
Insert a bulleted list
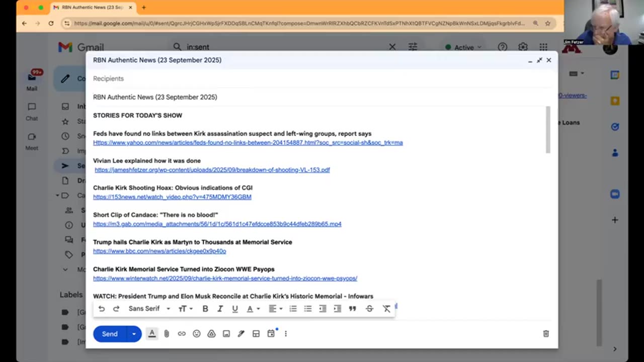[x=308, y=309]
